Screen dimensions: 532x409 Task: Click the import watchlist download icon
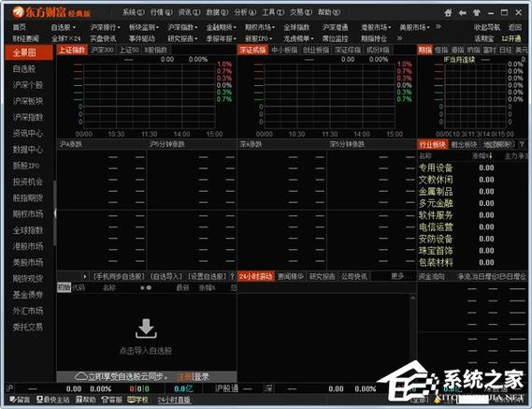click(146, 329)
